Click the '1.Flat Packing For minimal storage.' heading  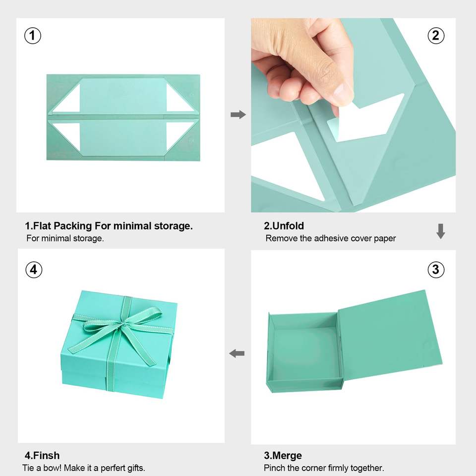109,226
